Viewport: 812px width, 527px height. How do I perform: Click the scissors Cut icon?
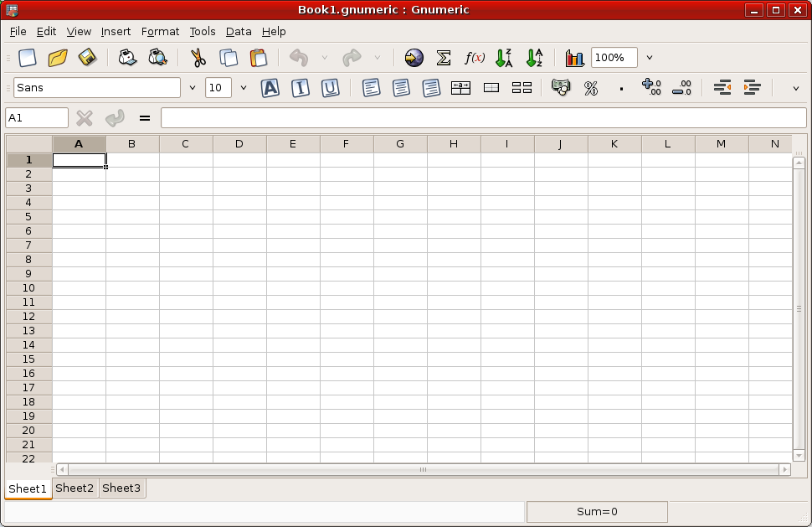[198, 58]
